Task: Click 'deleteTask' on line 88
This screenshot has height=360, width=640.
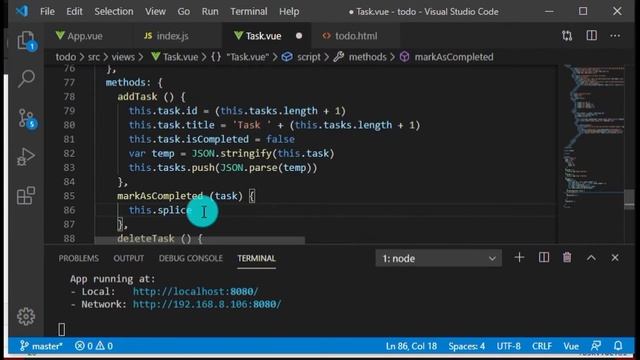Action: click(146, 238)
